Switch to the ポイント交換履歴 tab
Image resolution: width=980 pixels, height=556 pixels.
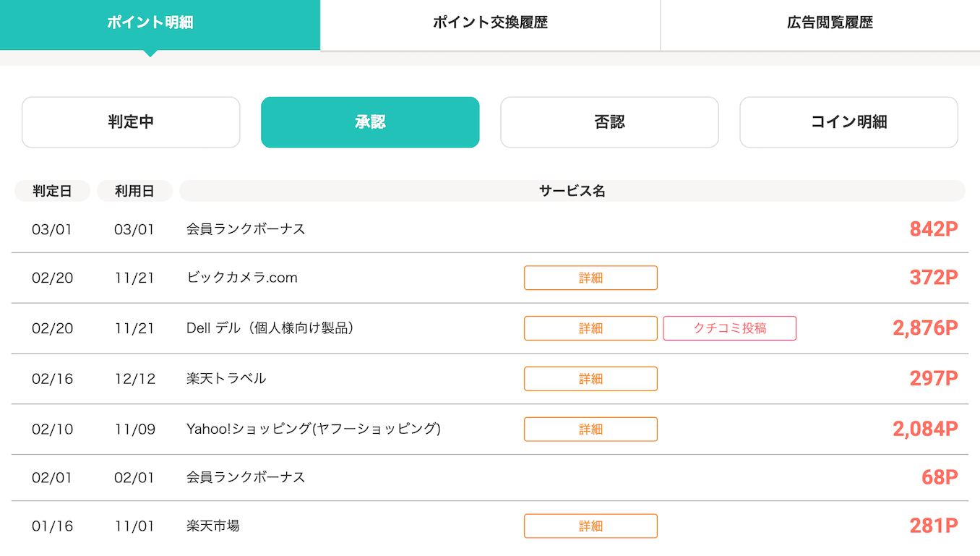click(x=489, y=24)
